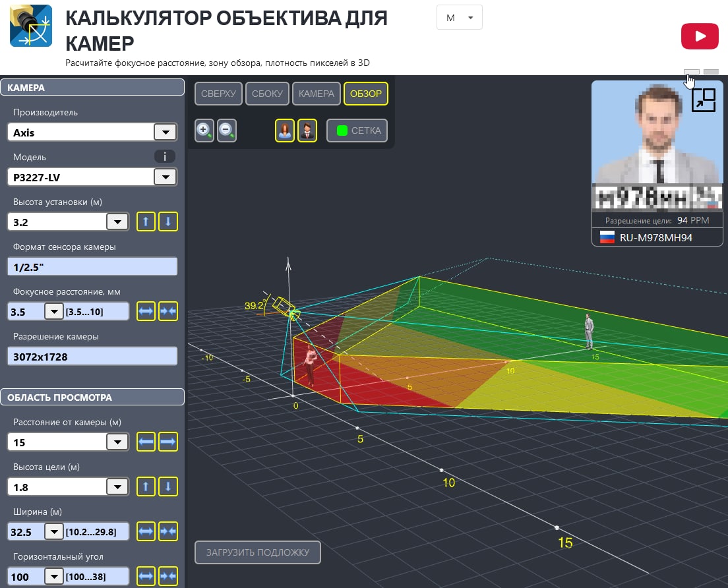Screen dimensions: 728x588
Task: Switch to СБОКУ view
Action: (x=267, y=94)
